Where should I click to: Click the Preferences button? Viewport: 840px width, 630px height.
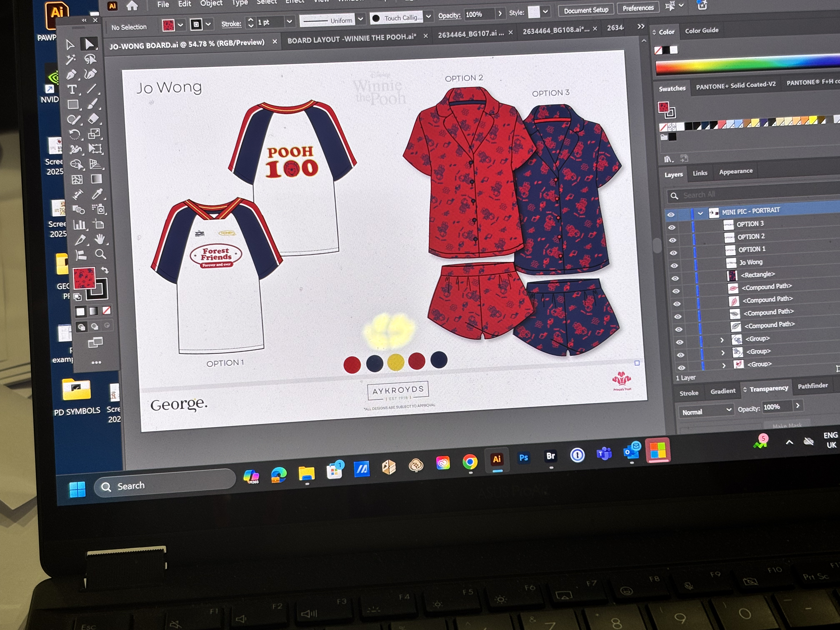coord(638,8)
